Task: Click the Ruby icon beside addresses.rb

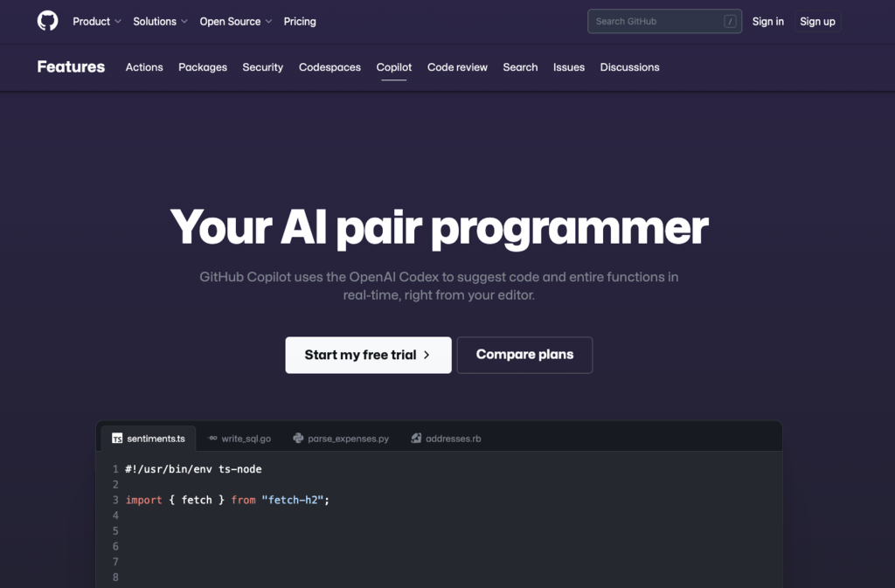Action: click(415, 438)
